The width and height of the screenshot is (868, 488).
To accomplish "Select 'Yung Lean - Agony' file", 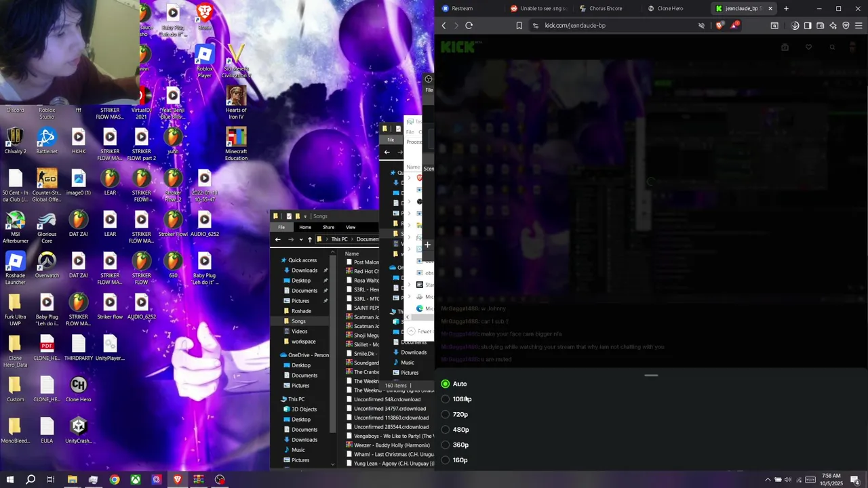I will point(390,464).
